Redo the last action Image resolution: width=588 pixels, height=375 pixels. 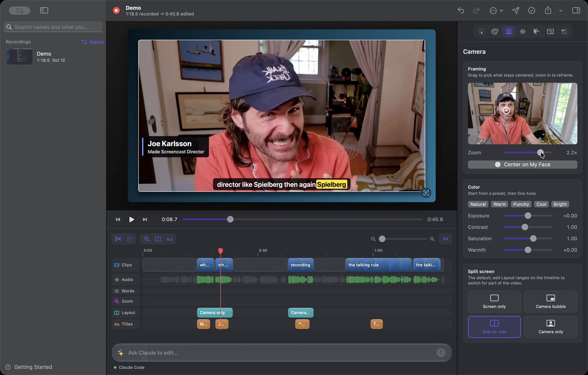476,11
